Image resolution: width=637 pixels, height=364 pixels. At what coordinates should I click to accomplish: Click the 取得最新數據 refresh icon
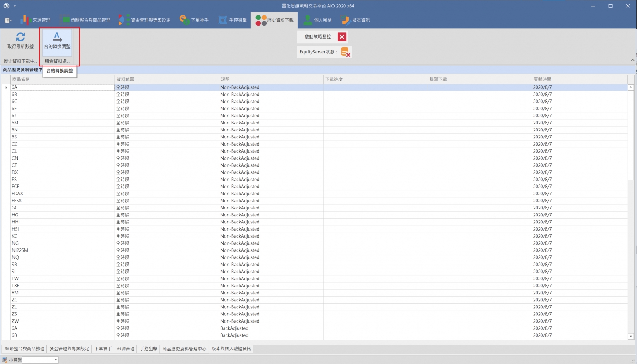pyautogui.click(x=20, y=37)
